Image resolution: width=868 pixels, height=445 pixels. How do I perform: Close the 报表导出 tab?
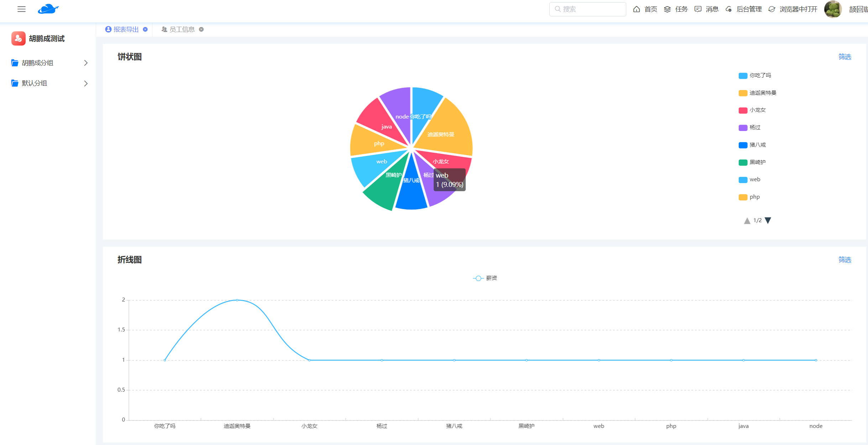(x=145, y=29)
